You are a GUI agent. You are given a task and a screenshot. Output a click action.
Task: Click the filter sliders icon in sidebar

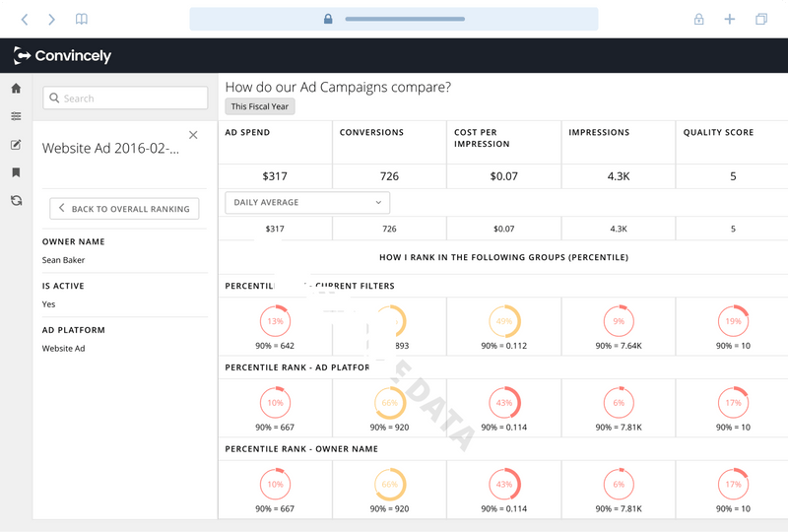click(16, 116)
